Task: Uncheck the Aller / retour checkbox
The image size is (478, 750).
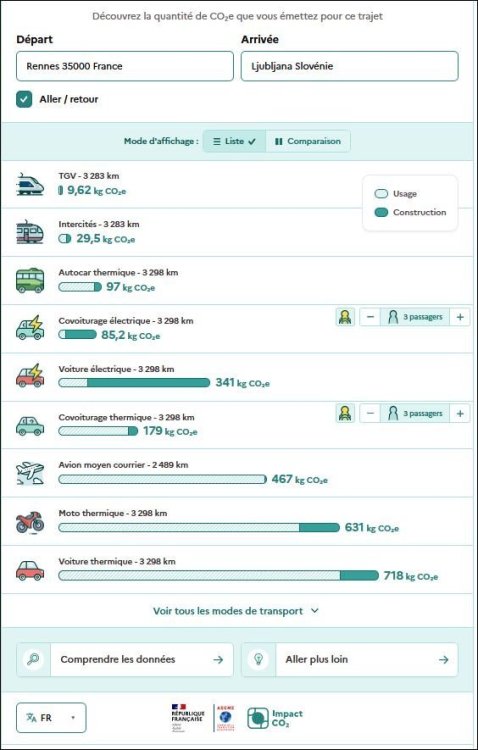Action: click(x=24, y=99)
